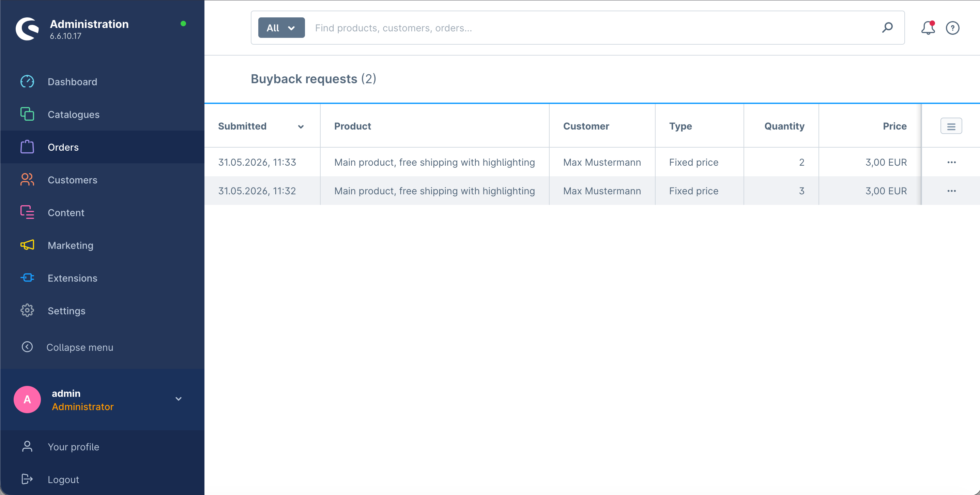Click the Dashboard gauge icon

pyautogui.click(x=27, y=81)
